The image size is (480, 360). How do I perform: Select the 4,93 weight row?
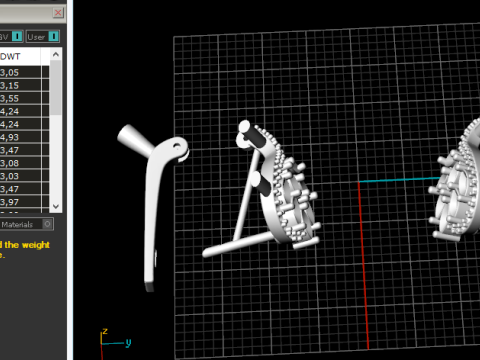click(x=24, y=137)
